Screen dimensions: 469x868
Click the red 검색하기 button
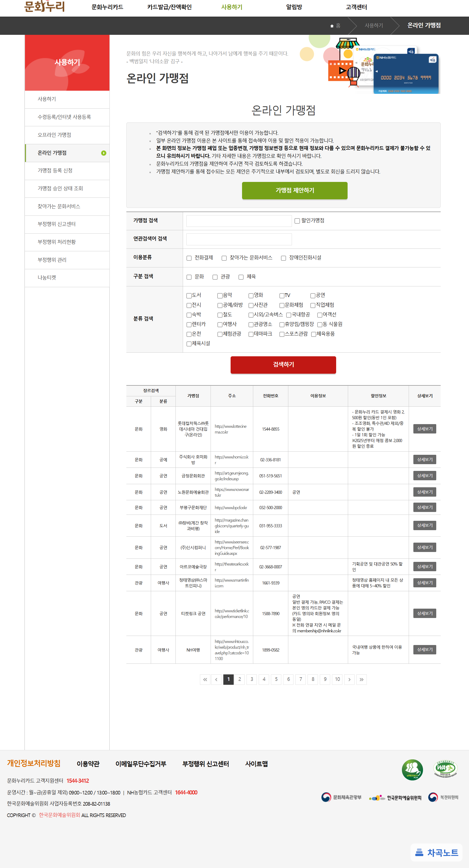pos(283,365)
